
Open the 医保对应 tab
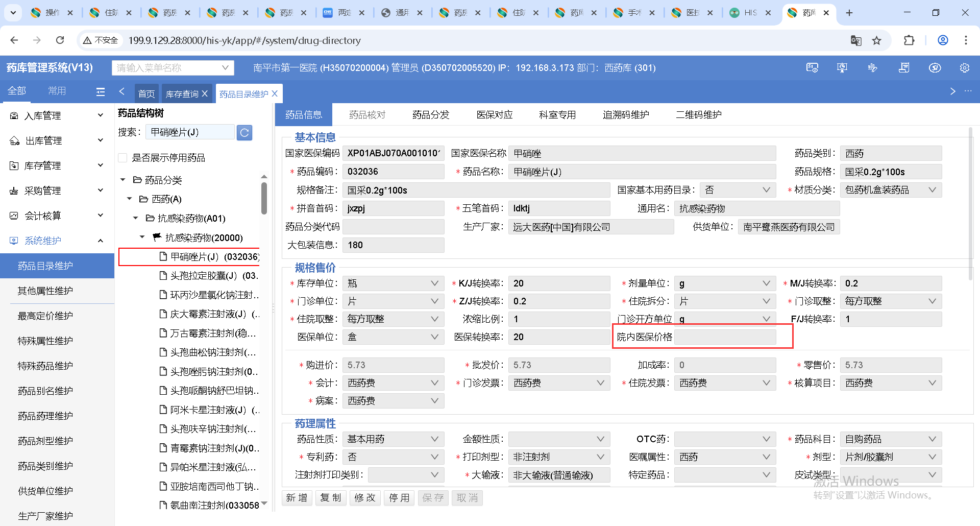pyautogui.click(x=494, y=115)
